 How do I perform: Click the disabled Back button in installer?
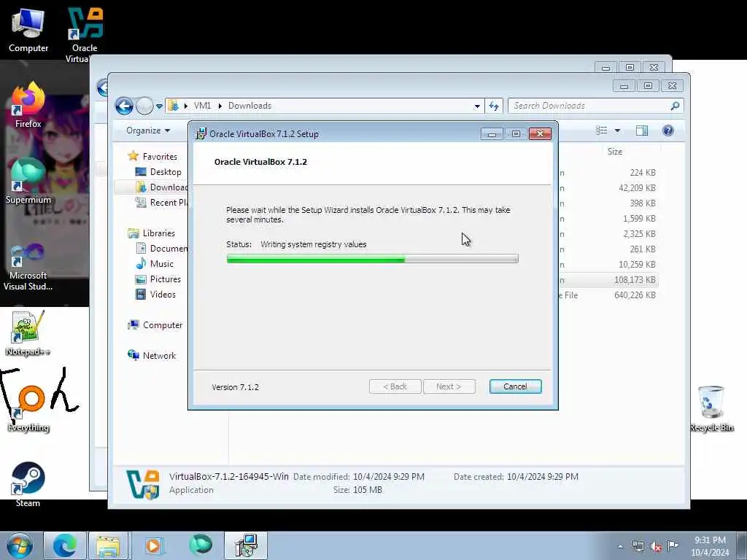pyautogui.click(x=395, y=386)
